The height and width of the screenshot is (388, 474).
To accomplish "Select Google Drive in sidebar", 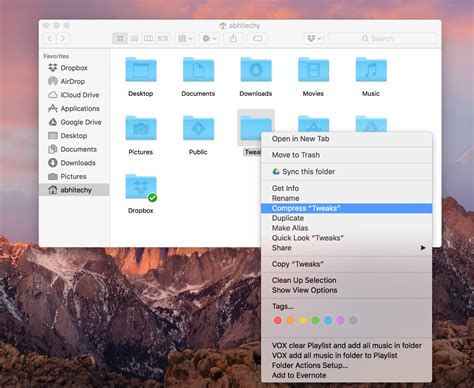I will (x=75, y=122).
